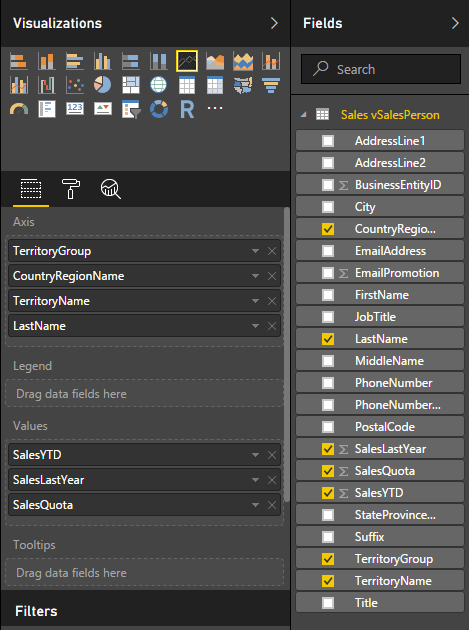469x630 pixels.
Task: Select the stacked column chart visual
Action: pos(47,61)
